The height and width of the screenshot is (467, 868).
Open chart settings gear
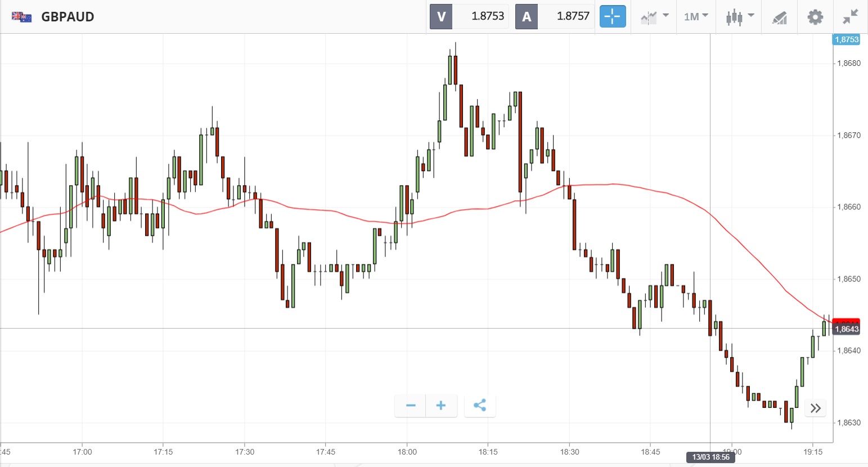pos(815,17)
